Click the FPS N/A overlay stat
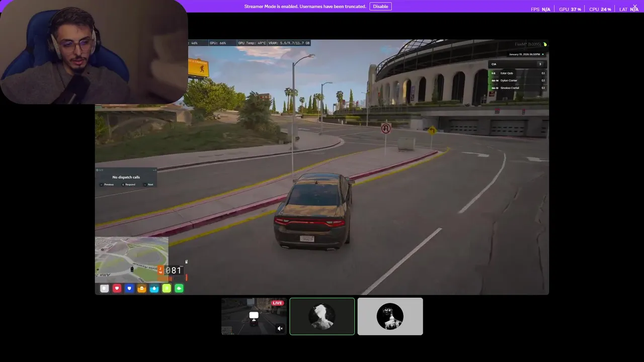 click(x=541, y=10)
